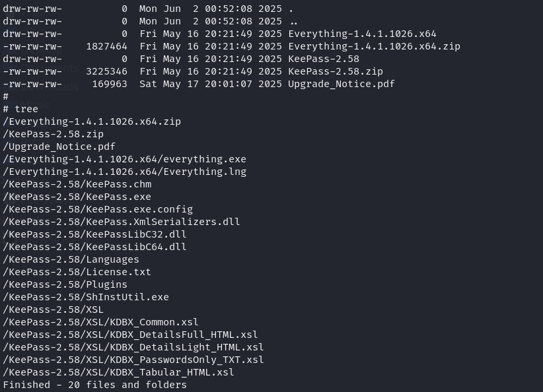Click the KeePass.exe.config path

click(x=98, y=209)
